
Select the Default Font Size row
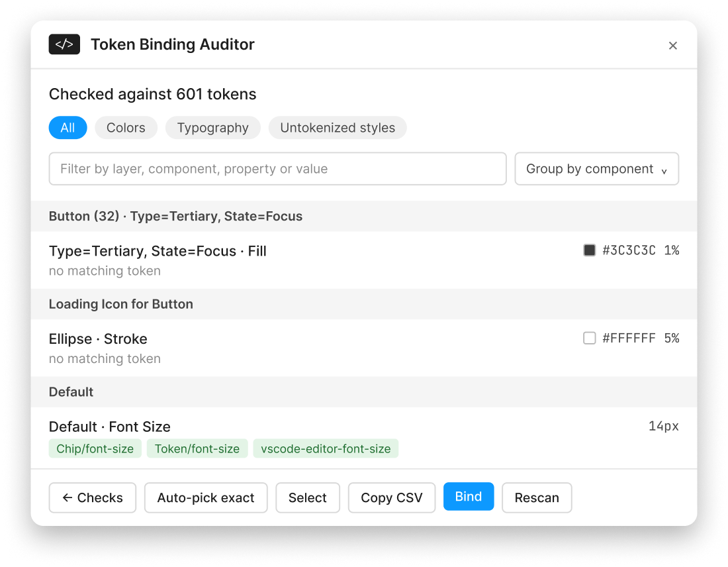pos(364,438)
